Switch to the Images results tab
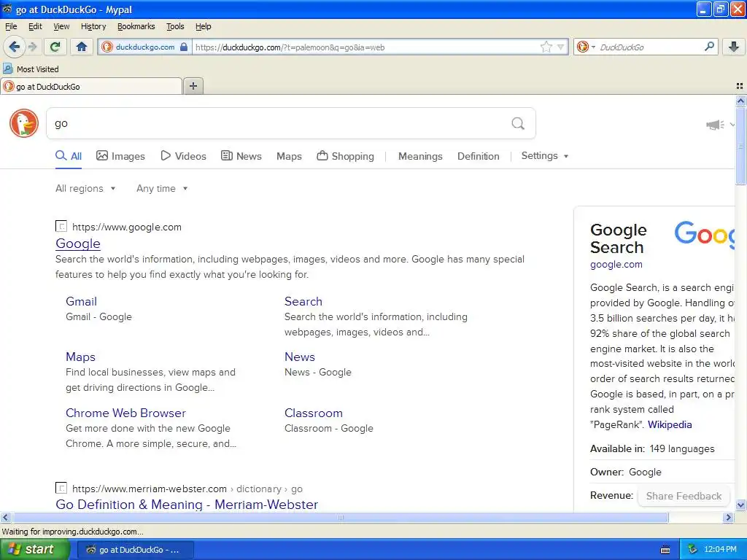747x560 pixels. tap(120, 156)
